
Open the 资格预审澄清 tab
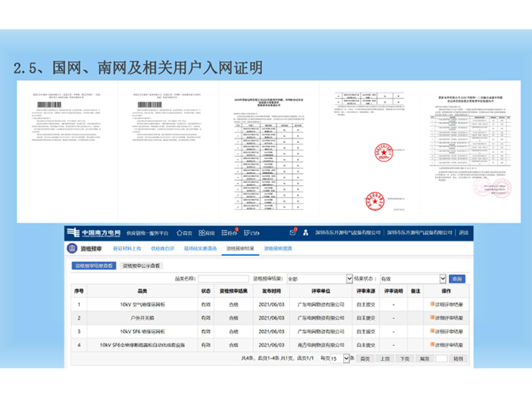pyautogui.click(x=278, y=249)
